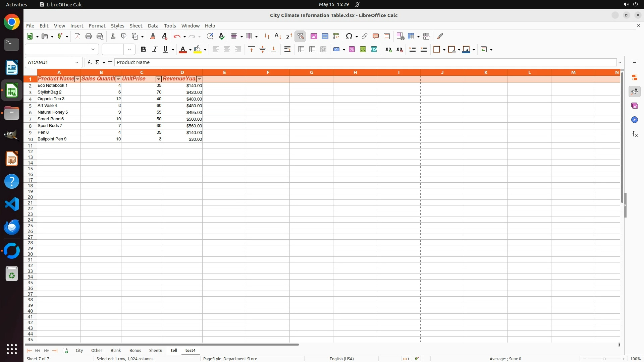Click Format as Percent icon
This screenshot has width=644, height=362.
352,50
